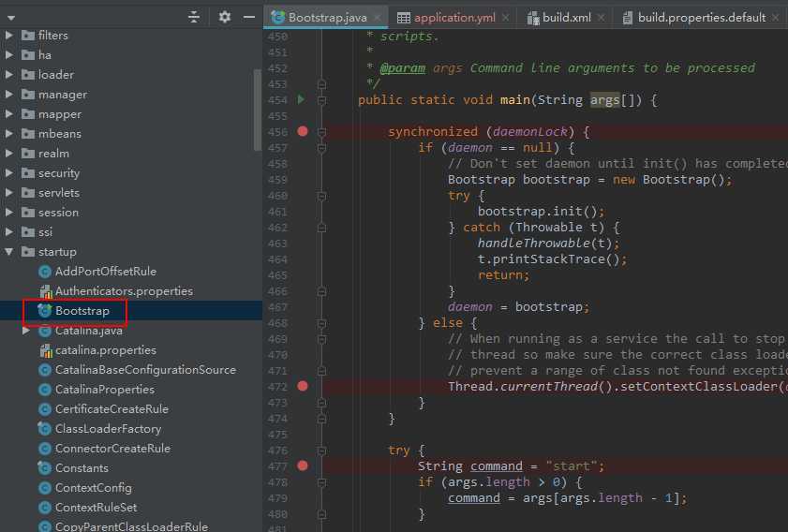Screen dimensions: 788x532
Task: Select the servlets folder
Action: click(59, 192)
